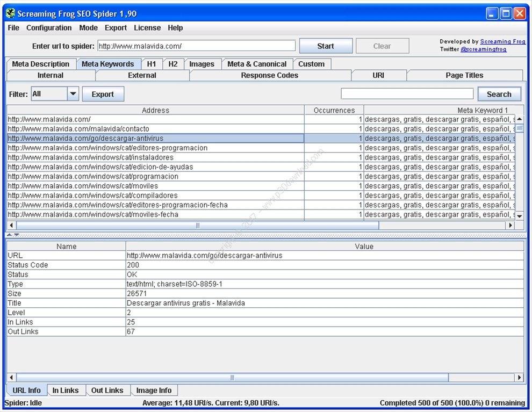The height and width of the screenshot is (412, 532).
Task: Switch to the External tab
Action: click(x=142, y=75)
